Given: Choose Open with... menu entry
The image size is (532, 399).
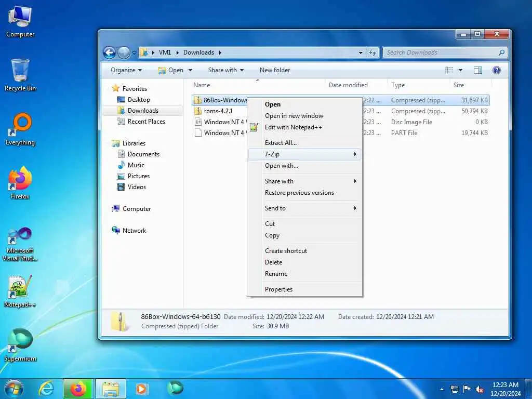Looking at the screenshot, I should [304, 166].
